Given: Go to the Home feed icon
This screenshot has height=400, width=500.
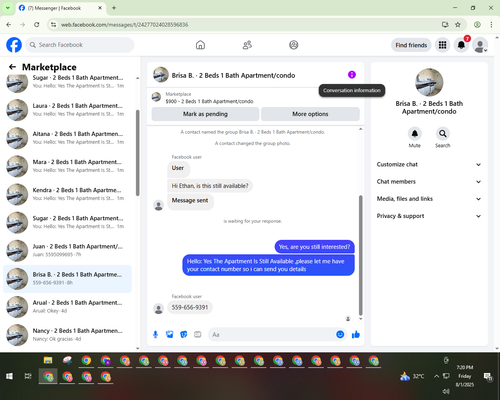Looking at the screenshot, I should coord(200,45).
